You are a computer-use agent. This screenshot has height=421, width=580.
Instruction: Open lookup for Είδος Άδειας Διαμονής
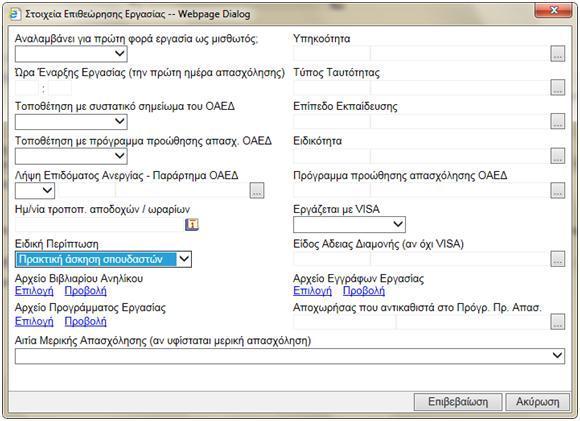tap(557, 259)
